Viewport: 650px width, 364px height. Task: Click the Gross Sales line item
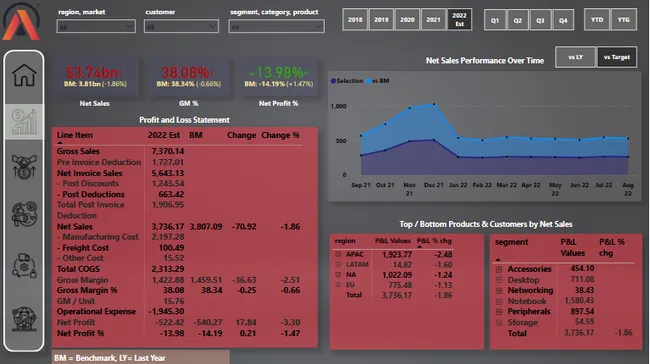click(x=78, y=151)
